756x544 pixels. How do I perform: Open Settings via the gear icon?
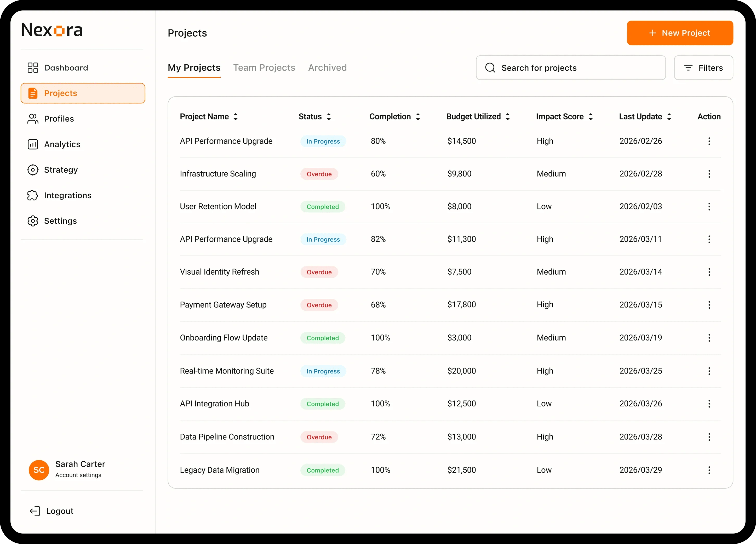(x=33, y=221)
